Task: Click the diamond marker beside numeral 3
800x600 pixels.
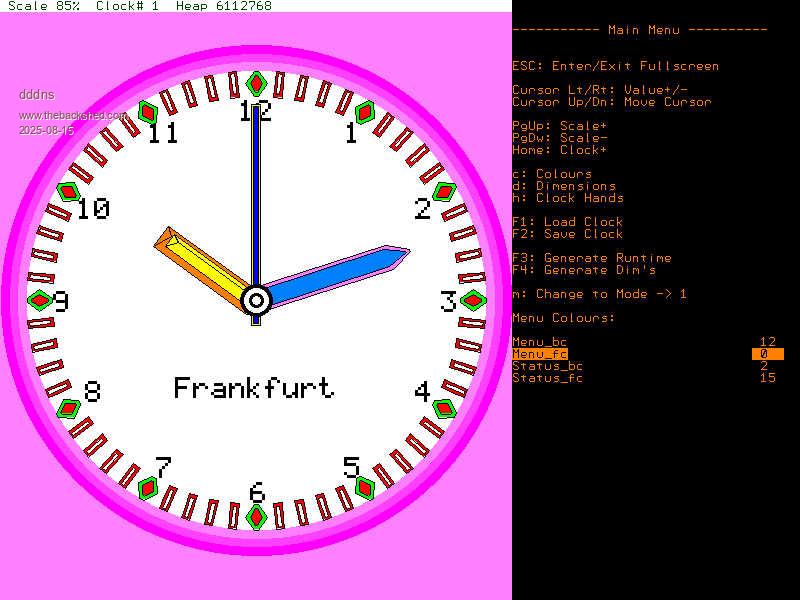Action: click(473, 300)
